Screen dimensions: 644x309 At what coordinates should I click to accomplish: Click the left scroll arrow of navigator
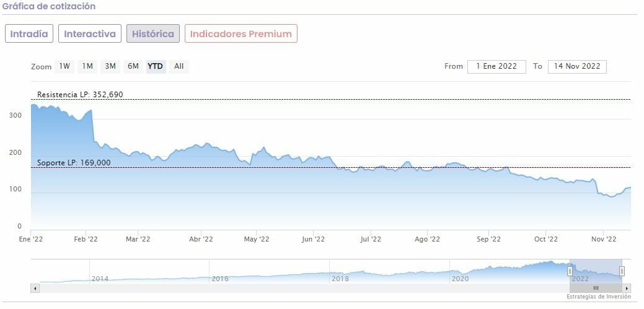click(x=35, y=288)
